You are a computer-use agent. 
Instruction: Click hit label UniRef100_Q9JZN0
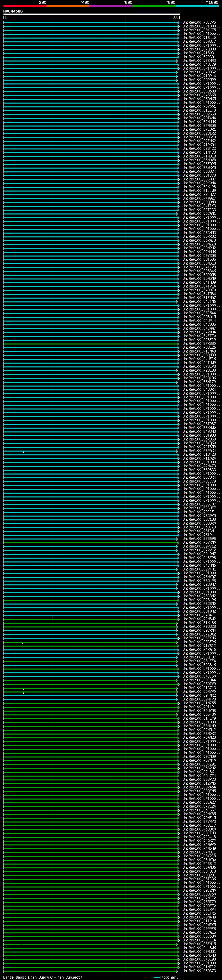coord(199,891)
